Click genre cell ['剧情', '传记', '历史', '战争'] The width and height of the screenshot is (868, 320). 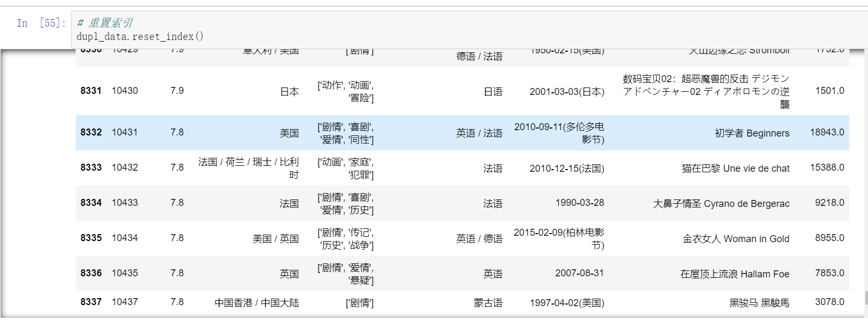(346, 238)
